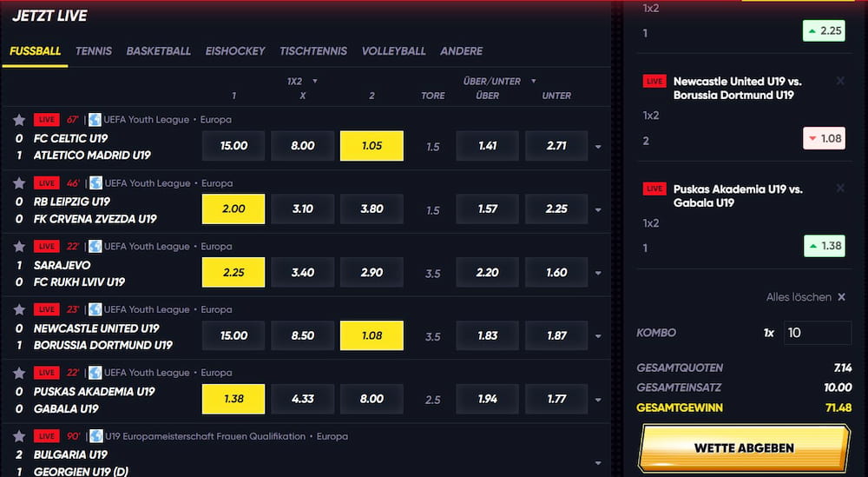Clear slip via Alles löschen

click(799, 297)
